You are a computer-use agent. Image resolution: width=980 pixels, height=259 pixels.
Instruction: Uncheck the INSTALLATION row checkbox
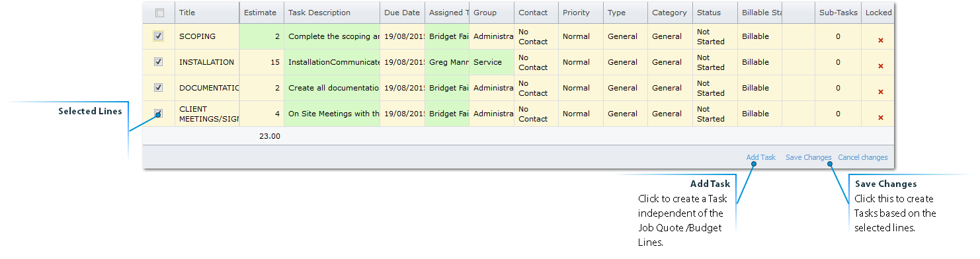click(158, 62)
